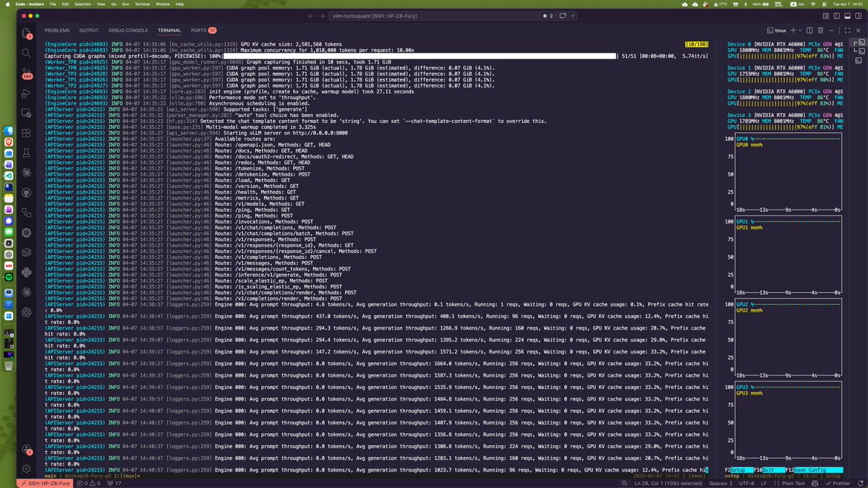
Task: Open the Terminal menu in menu bar
Action: pyautogui.click(x=142, y=4)
